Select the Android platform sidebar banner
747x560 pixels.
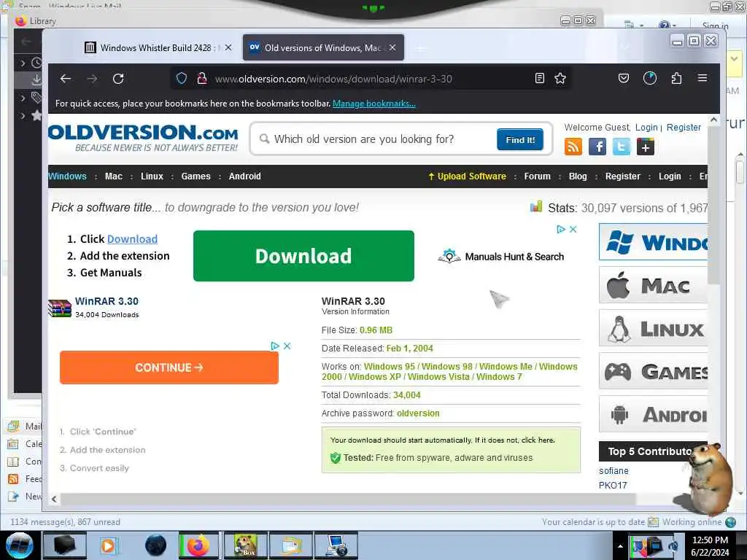(653, 414)
